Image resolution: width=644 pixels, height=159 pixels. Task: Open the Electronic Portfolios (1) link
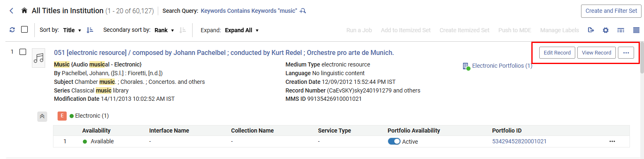click(502, 66)
